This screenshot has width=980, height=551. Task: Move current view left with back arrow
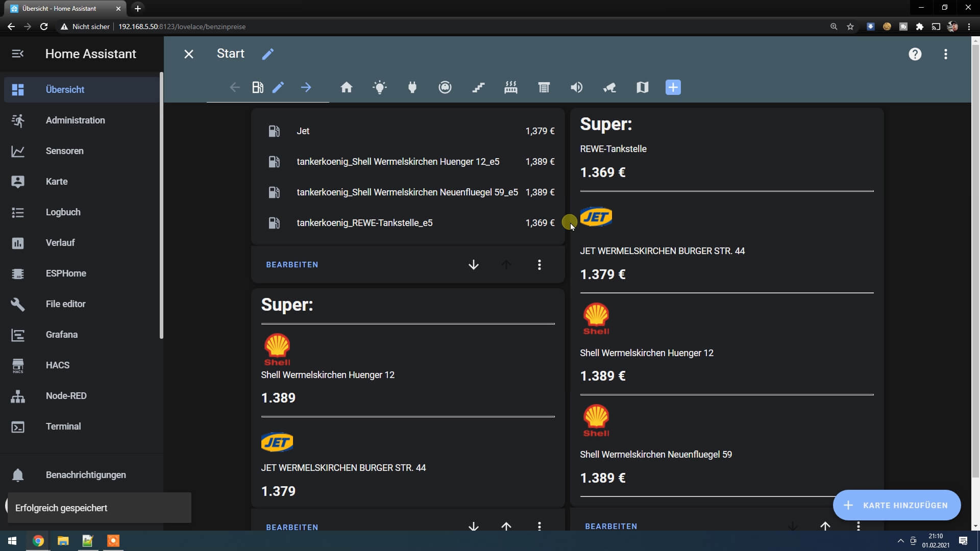click(x=235, y=87)
